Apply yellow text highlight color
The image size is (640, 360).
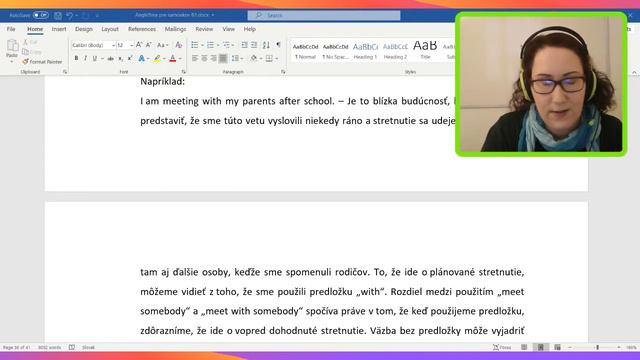click(157, 59)
